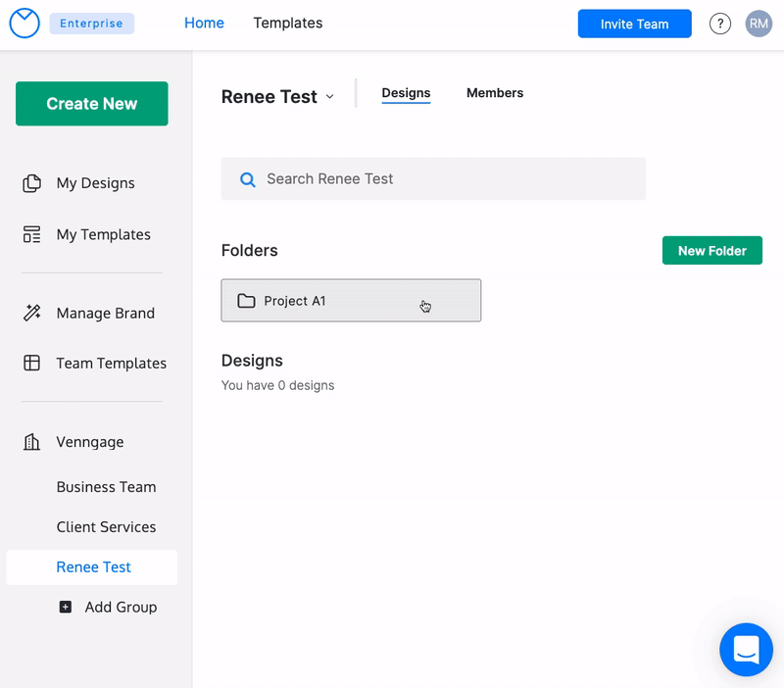Create a folder with New Folder button

tap(711, 251)
